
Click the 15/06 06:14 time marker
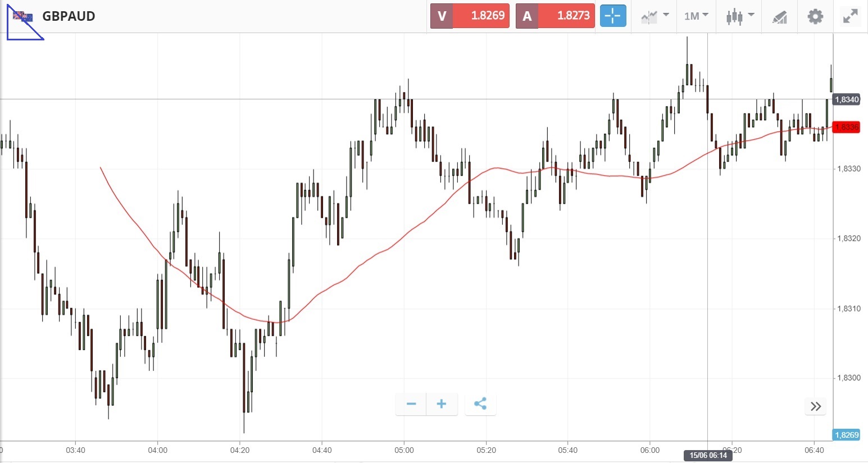708,455
